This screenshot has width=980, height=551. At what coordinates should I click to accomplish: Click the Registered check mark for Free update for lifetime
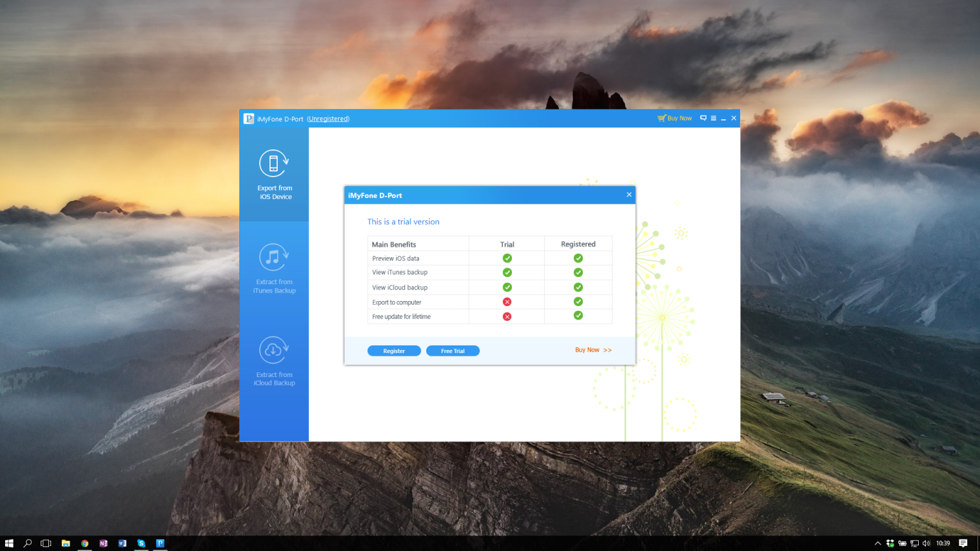tap(578, 315)
